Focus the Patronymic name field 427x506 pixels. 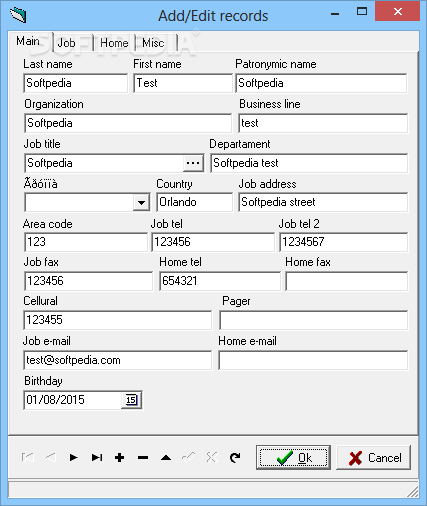(321, 83)
